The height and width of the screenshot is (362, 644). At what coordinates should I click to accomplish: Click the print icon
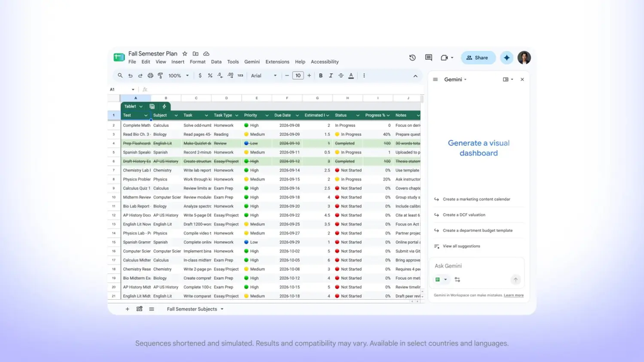[150, 75]
